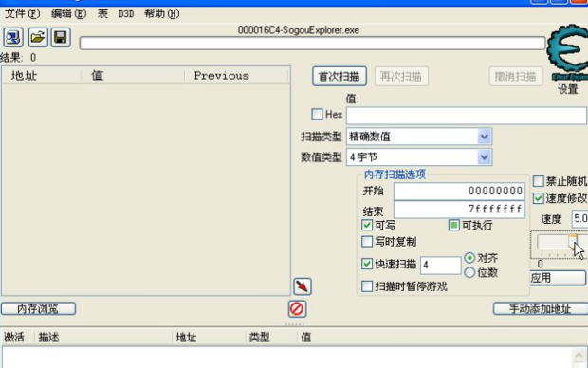Screen dimensions: 588x368
Task: Toggle the 禁止随机 checkbox
Action: pos(538,181)
